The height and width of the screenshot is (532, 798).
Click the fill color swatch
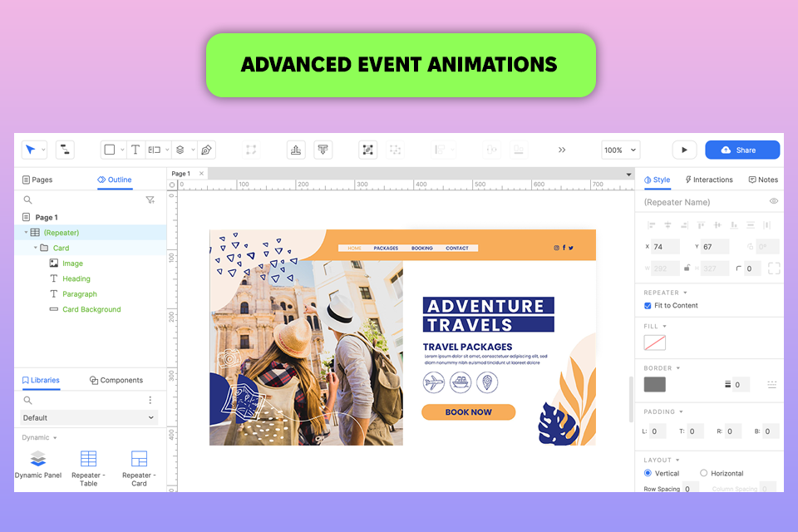coord(654,342)
